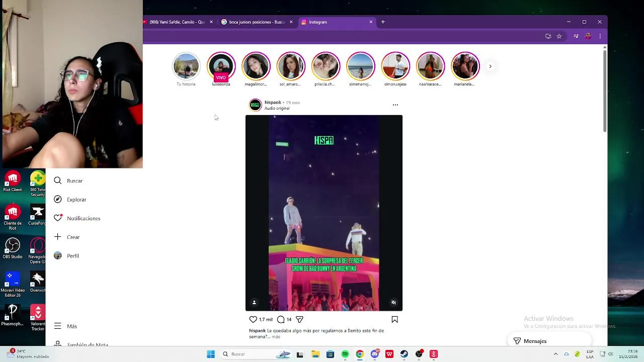Open a new browser tab
644x362 pixels.
click(x=383, y=22)
